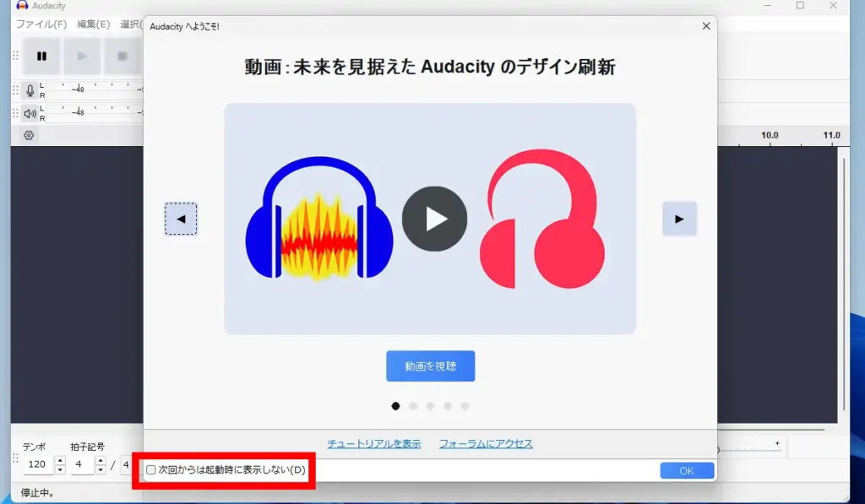The image size is (865, 504).
Task: Click the 動画を視聴 button
Action: [x=430, y=366]
